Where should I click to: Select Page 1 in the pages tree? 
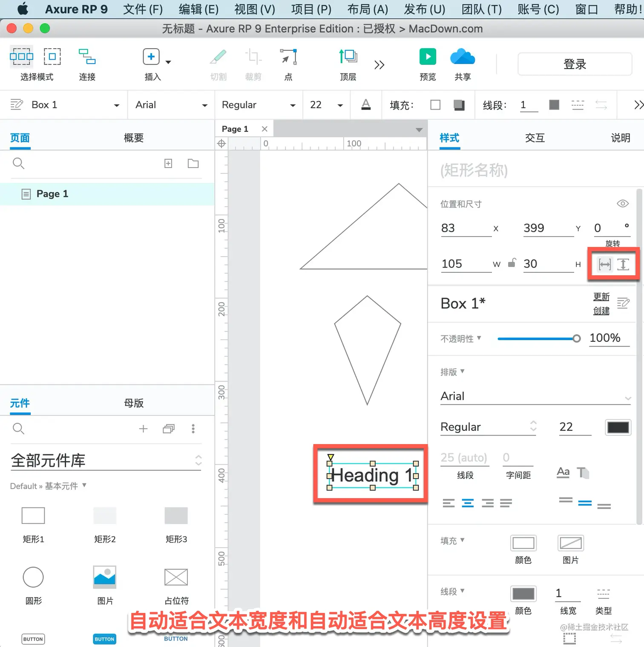(107, 194)
